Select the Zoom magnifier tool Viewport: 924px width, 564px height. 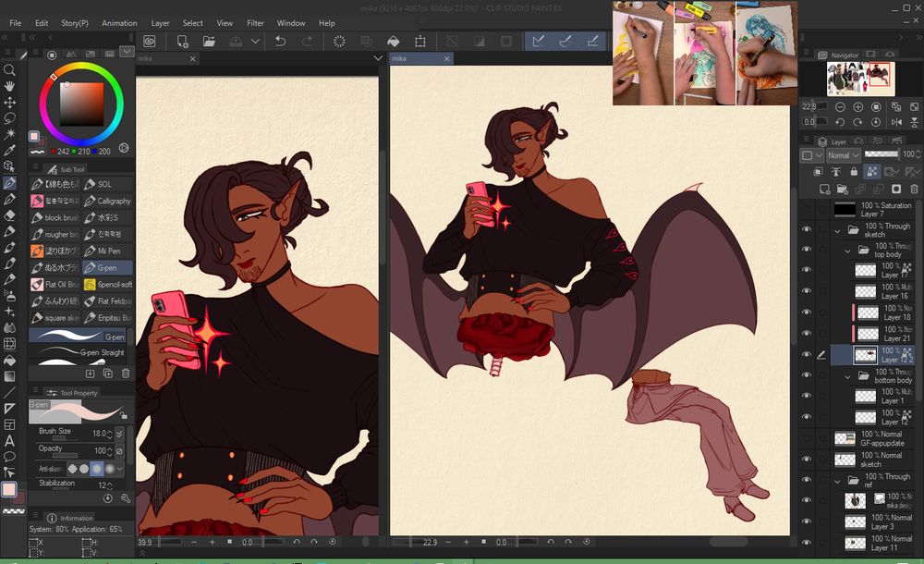[9, 70]
